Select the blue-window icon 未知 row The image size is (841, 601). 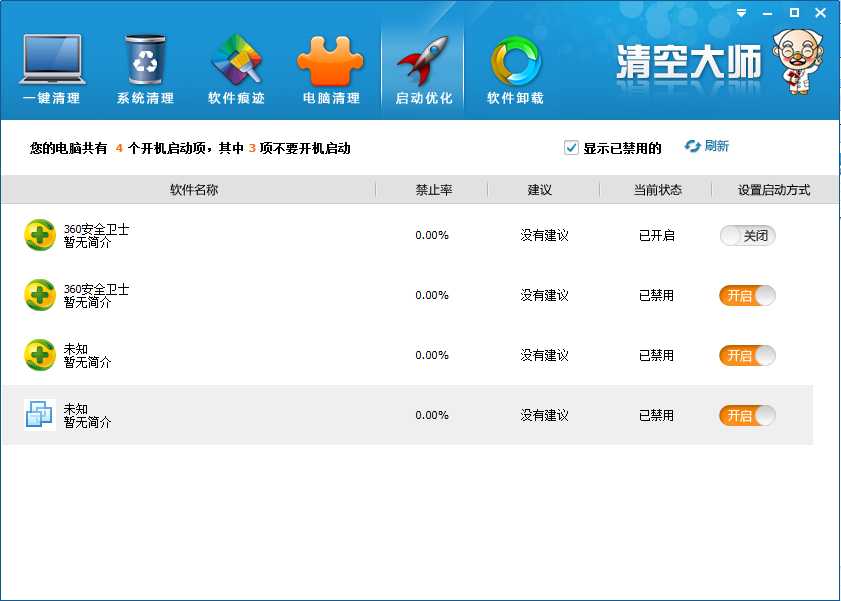pyautogui.click(x=300, y=415)
